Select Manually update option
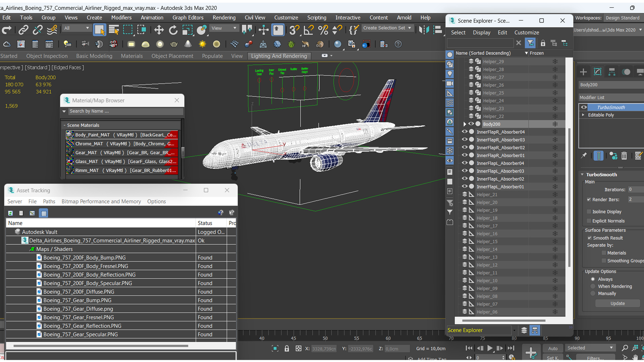 pos(593,293)
